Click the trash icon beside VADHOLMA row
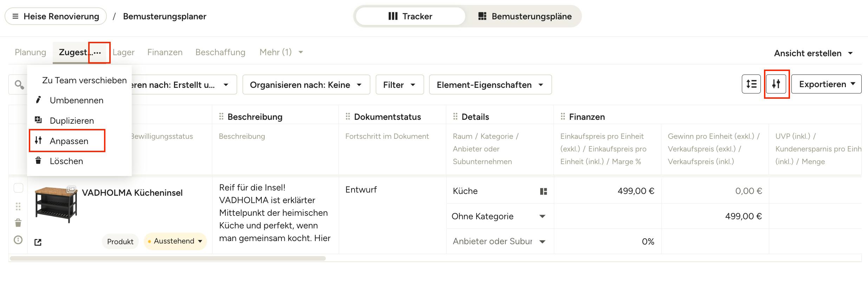The image size is (868, 305). pos(18,223)
